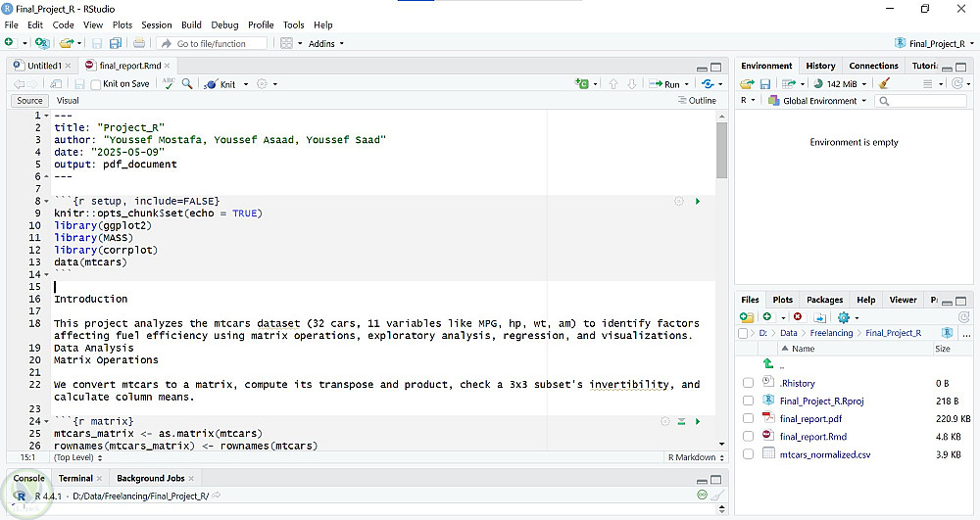Expand the Run options dropdown arrow
The width and height of the screenshot is (980, 520).
[x=686, y=84]
